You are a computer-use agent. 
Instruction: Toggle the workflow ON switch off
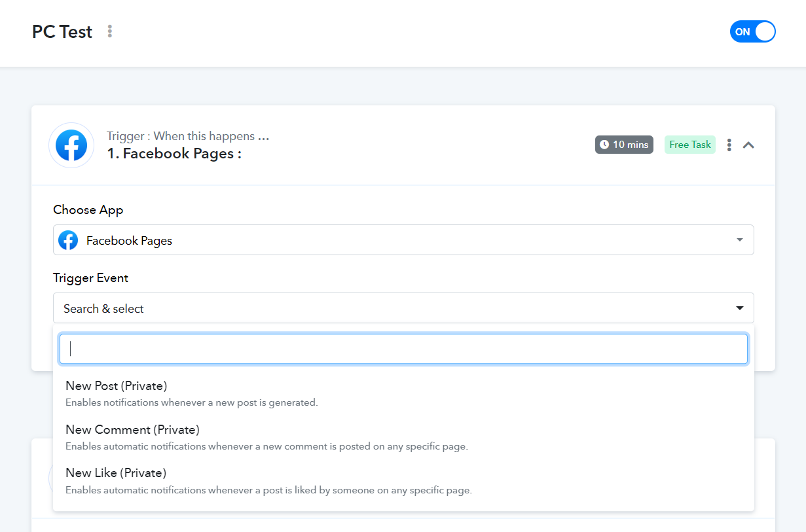[752, 31]
